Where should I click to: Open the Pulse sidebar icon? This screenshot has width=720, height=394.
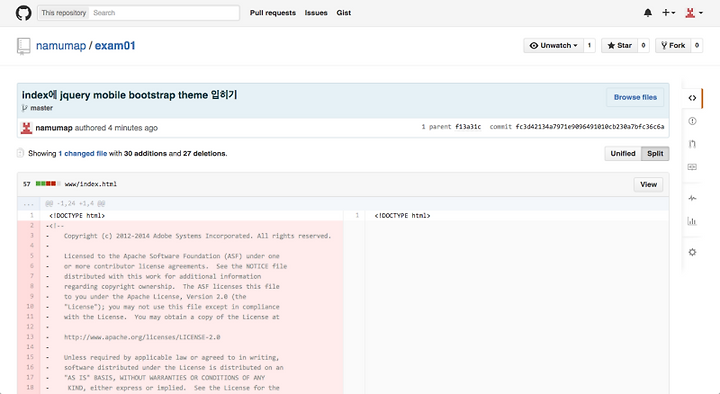point(692,198)
